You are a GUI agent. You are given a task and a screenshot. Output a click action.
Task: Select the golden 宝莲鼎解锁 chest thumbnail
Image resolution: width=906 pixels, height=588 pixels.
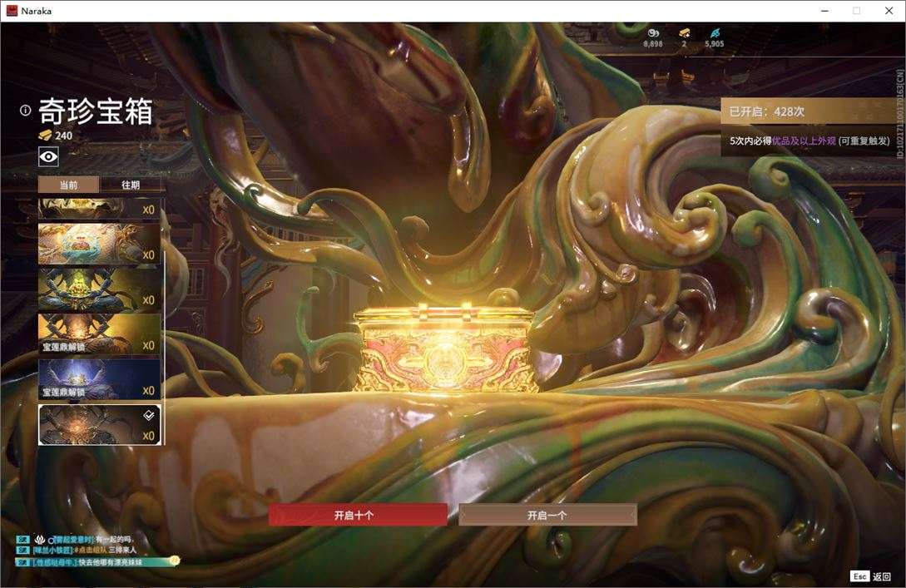pos(99,334)
